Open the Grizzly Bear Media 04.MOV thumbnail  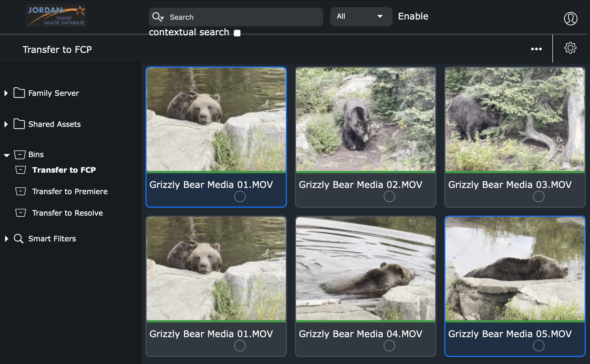point(365,268)
